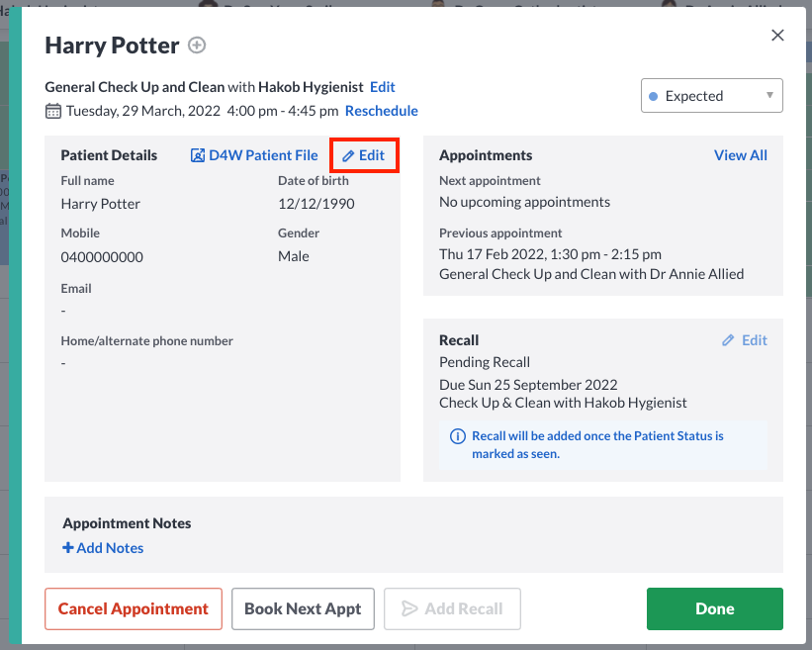Click the Harry Potter heading
The image size is (812, 650).
(x=112, y=46)
